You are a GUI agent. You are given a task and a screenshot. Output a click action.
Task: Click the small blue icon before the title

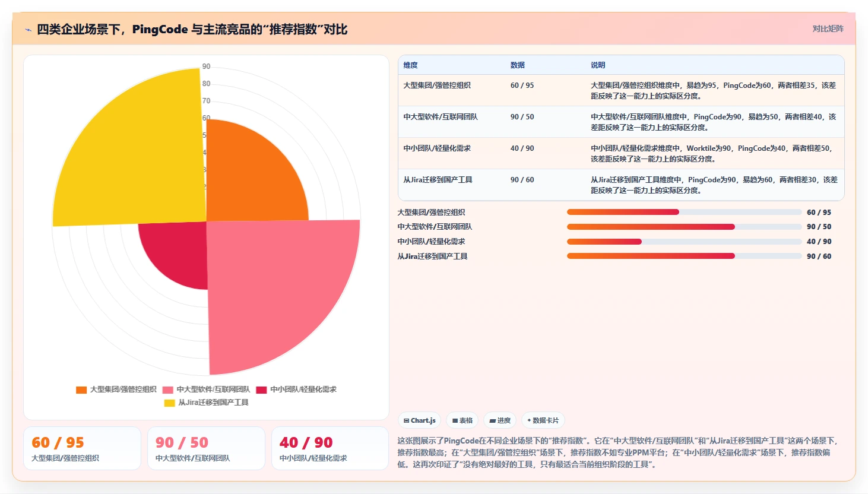[x=28, y=30]
